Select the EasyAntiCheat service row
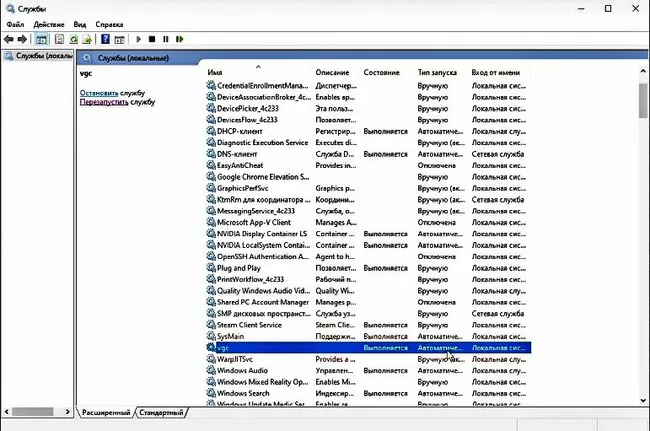 click(x=245, y=165)
